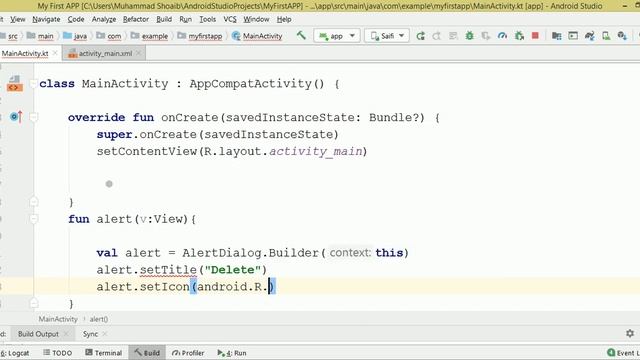
Task: Collapse the onCreate function fold marker
Action: [34, 117]
